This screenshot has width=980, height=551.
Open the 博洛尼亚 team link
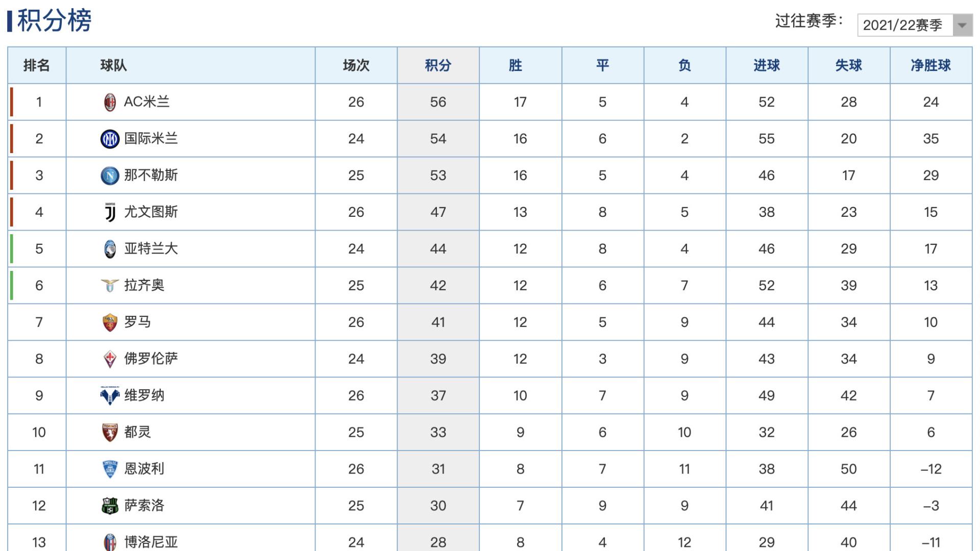tap(151, 542)
